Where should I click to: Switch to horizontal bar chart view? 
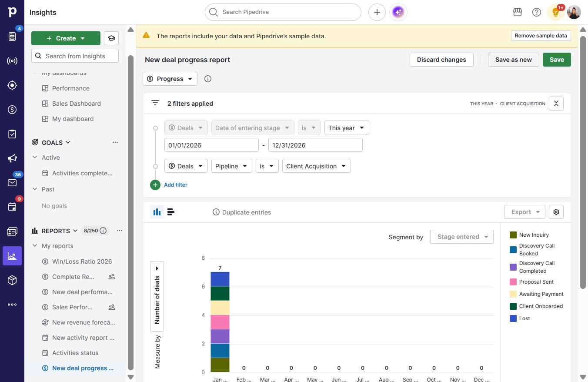[171, 212]
